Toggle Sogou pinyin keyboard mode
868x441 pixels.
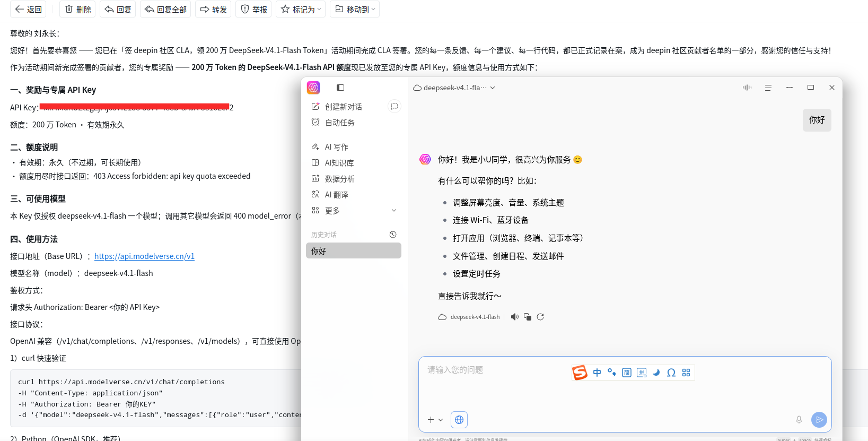point(642,373)
